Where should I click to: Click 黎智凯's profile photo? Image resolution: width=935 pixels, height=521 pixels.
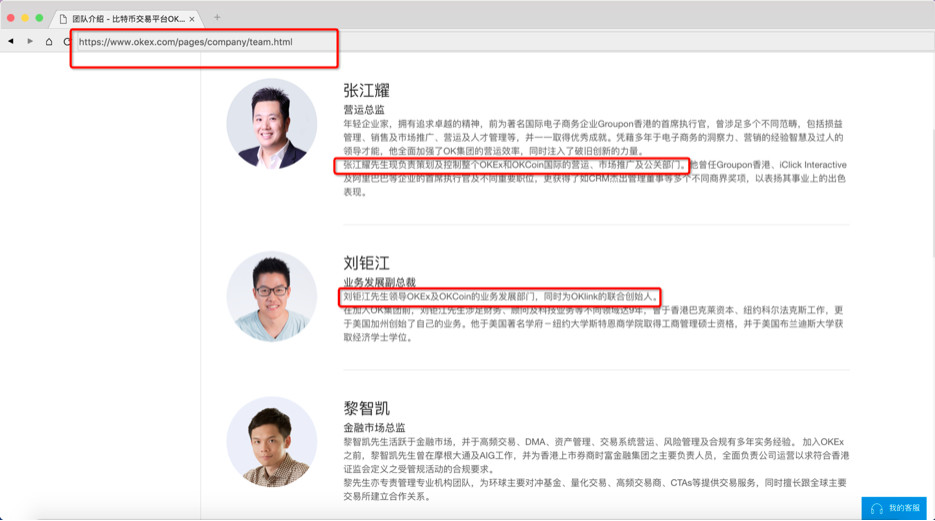point(271,442)
